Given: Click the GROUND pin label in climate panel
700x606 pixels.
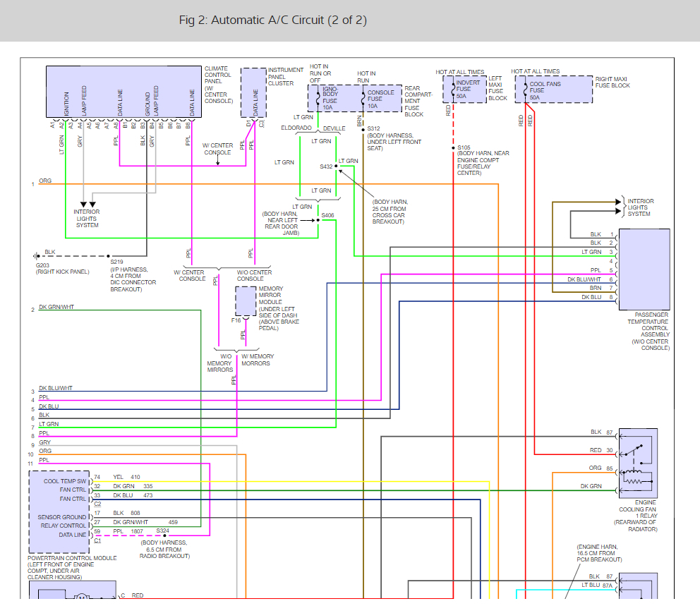Looking at the screenshot, I should pos(147,104).
